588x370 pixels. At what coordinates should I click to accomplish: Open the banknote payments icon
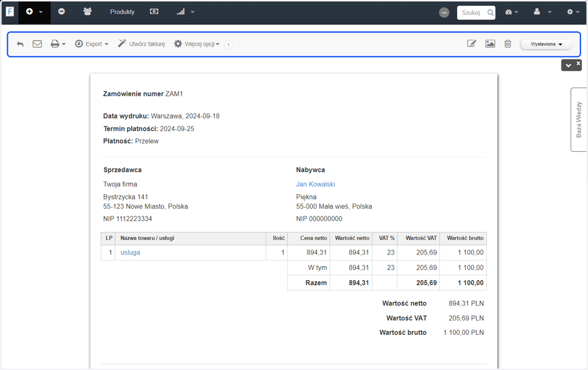click(x=154, y=12)
